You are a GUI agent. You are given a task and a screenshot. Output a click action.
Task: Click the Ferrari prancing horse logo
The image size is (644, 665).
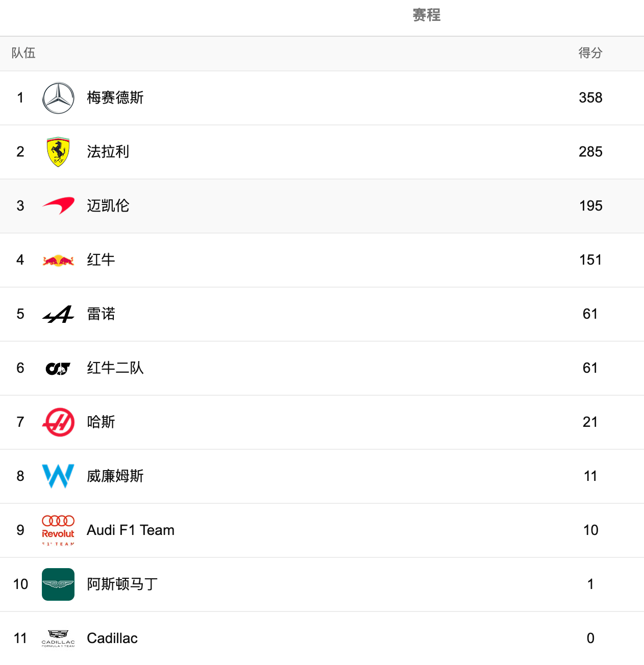pyautogui.click(x=58, y=152)
